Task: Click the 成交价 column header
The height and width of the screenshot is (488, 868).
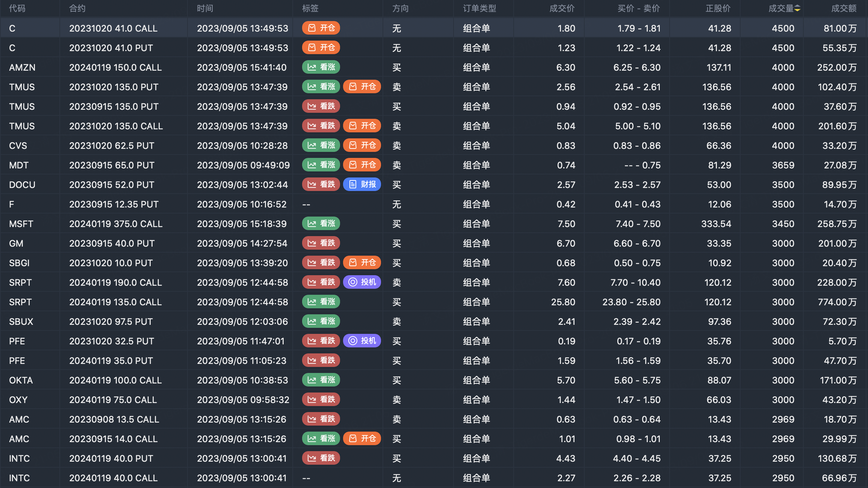Action: click(562, 8)
